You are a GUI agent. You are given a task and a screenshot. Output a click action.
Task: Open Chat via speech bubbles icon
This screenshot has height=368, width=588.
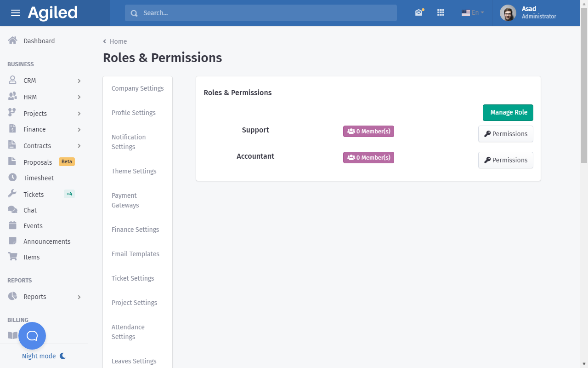[12, 210]
